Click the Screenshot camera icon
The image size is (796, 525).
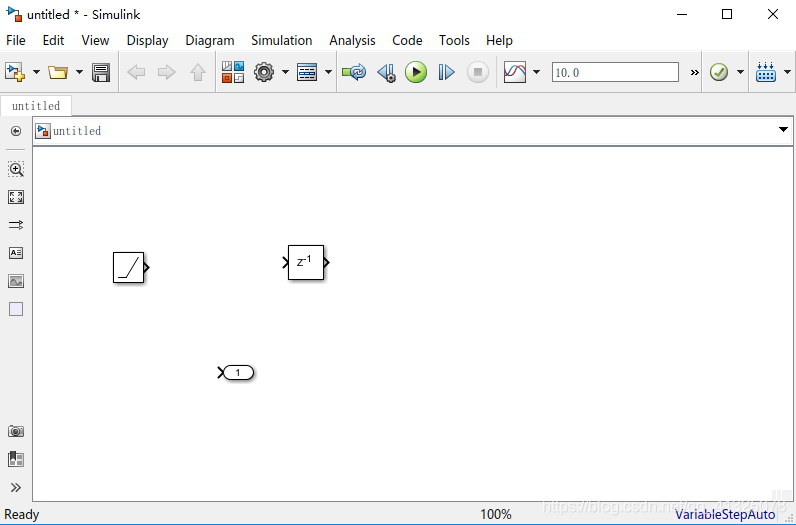[16, 432]
